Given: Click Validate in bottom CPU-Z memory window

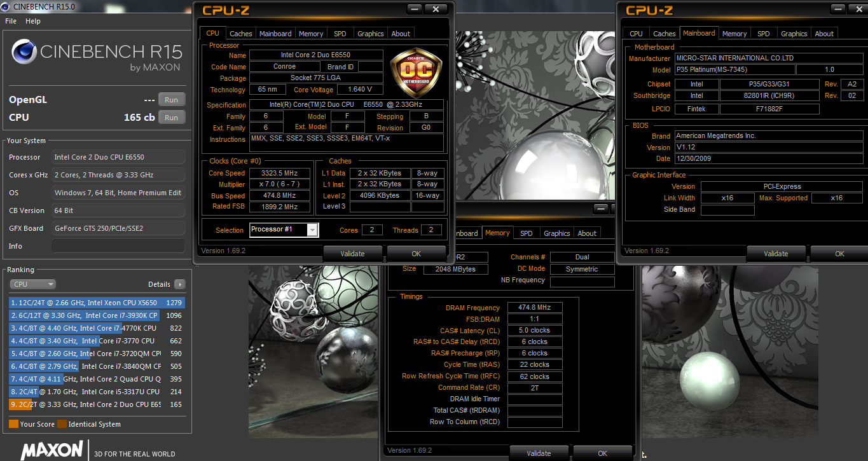Looking at the screenshot, I should [539, 453].
